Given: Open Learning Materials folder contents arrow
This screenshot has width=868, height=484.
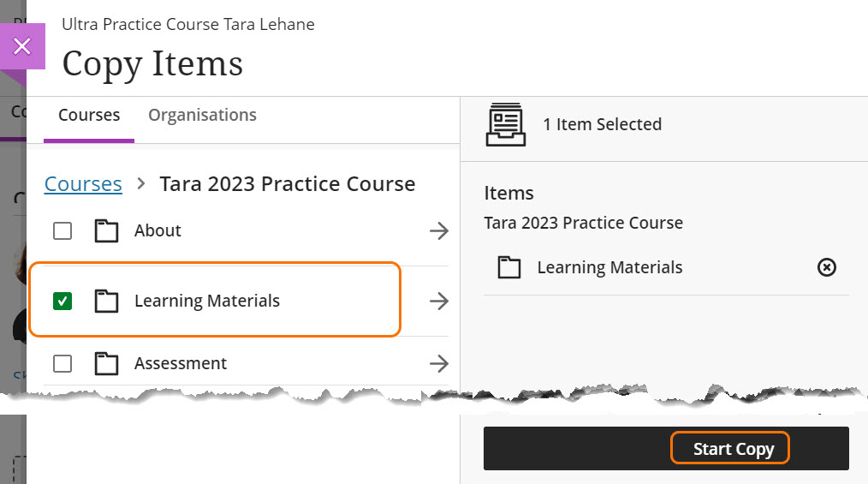Looking at the screenshot, I should point(438,301).
